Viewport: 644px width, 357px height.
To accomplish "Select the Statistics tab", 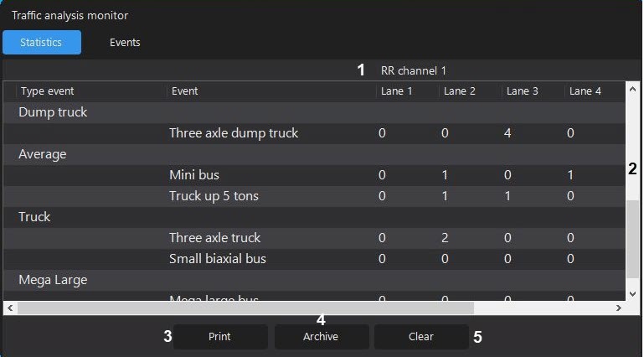I will (x=41, y=42).
